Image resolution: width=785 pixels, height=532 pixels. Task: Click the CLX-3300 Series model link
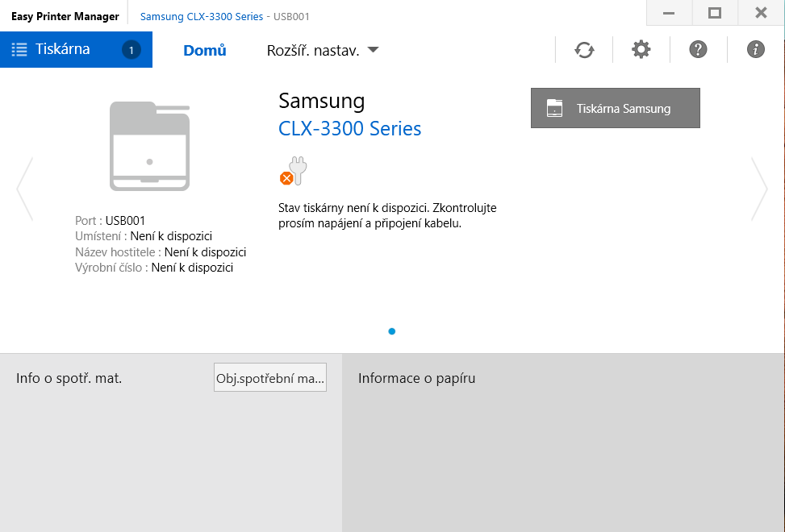pyautogui.click(x=349, y=128)
